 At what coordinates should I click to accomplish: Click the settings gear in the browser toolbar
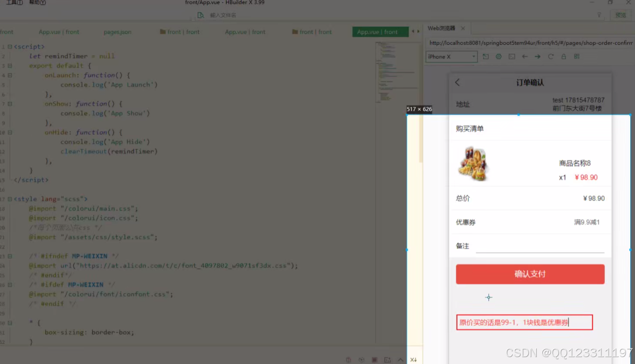pos(498,56)
